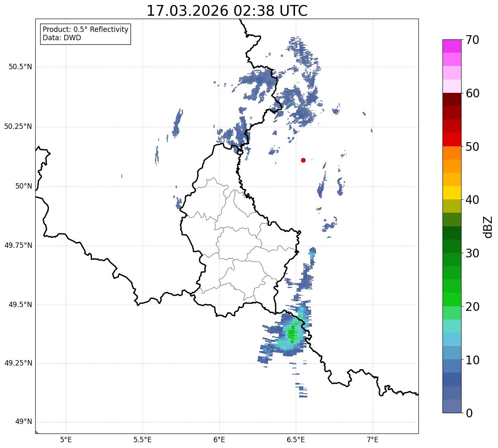Image resolution: width=498 pixels, height=448 pixels.
Task: Click the colorbar tick label 40
Action: (472, 200)
